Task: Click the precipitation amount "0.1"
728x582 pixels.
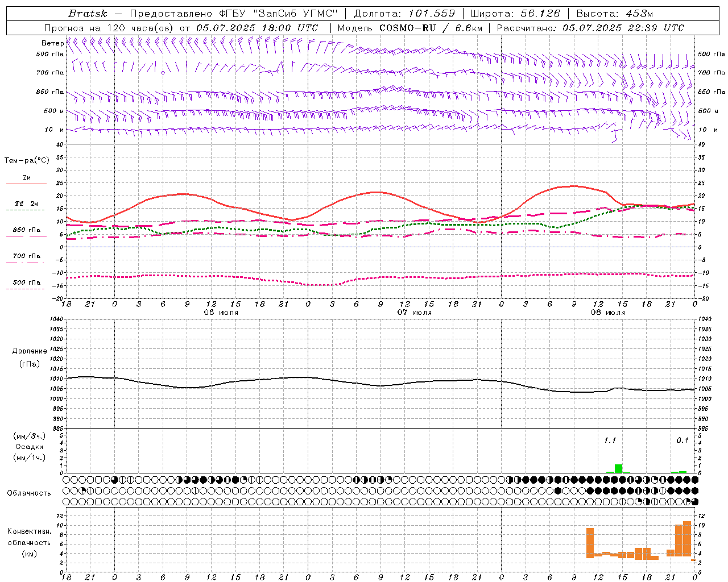Action: click(682, 440)
